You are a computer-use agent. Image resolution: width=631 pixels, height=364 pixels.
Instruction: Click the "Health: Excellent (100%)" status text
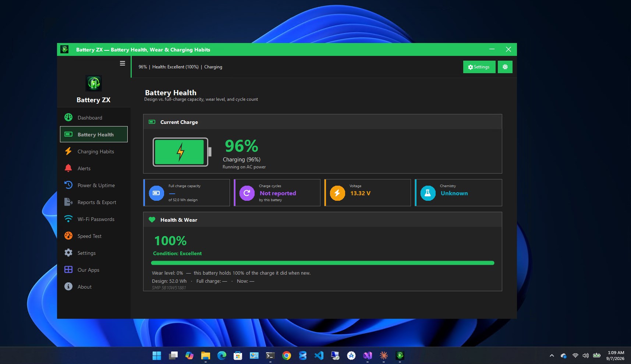click(x=176, y=67)
